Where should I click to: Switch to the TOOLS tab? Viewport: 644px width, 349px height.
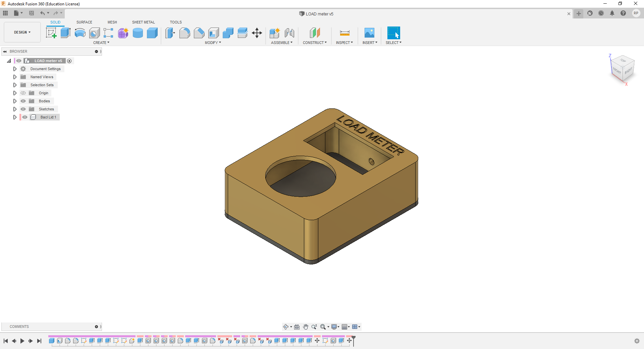(176, 22)
